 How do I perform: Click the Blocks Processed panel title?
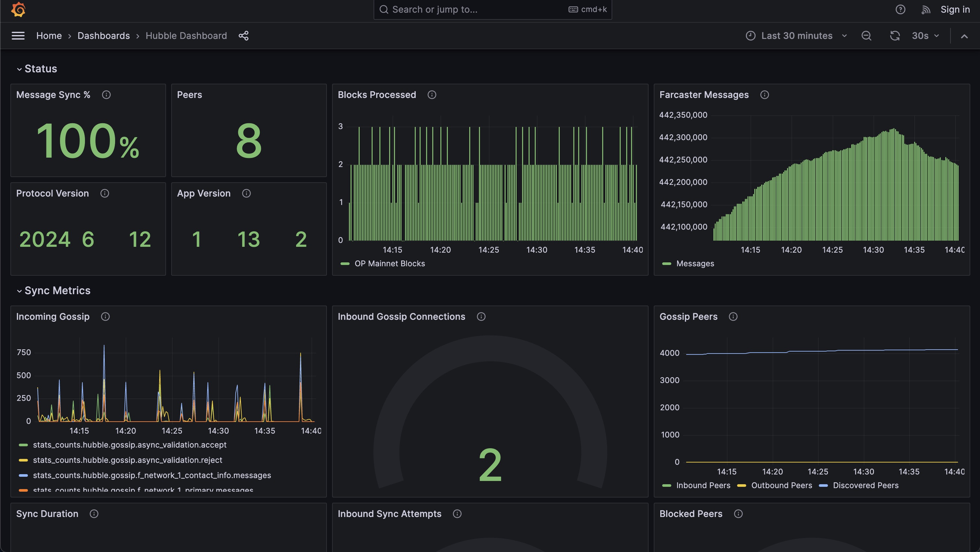pyautogui.click(x=376, y=95)
